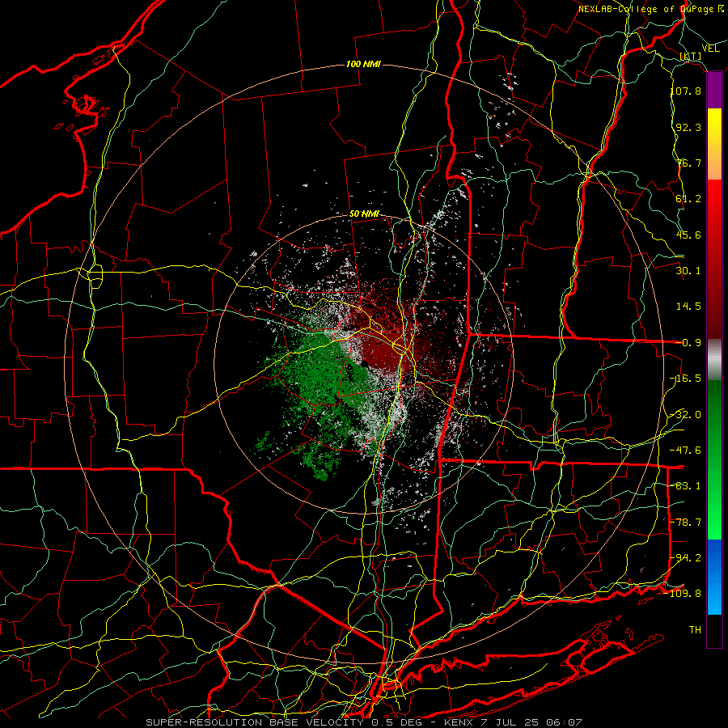Screen dimensions: 728x728
Task: Click the -16.5 value on velocity scale
Action: click(686, 379)
